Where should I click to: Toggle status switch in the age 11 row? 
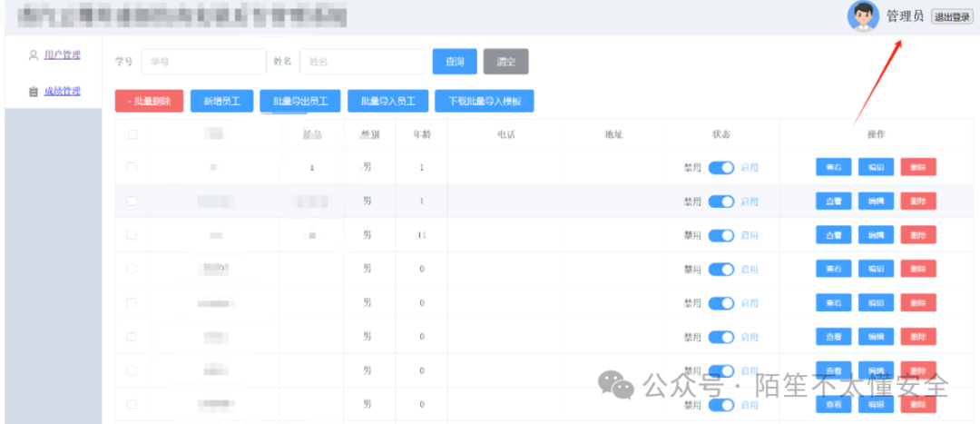tap(721, 235)
